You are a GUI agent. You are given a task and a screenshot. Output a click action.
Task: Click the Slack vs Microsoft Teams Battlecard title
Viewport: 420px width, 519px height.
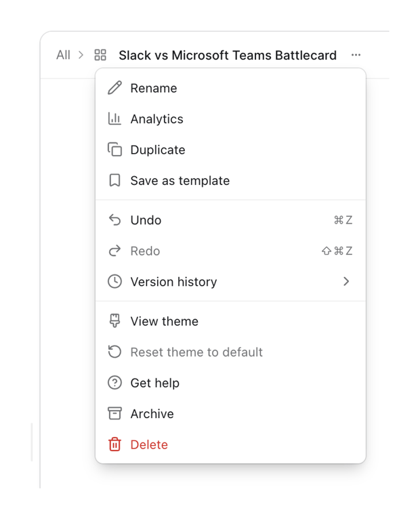(228, 55)
